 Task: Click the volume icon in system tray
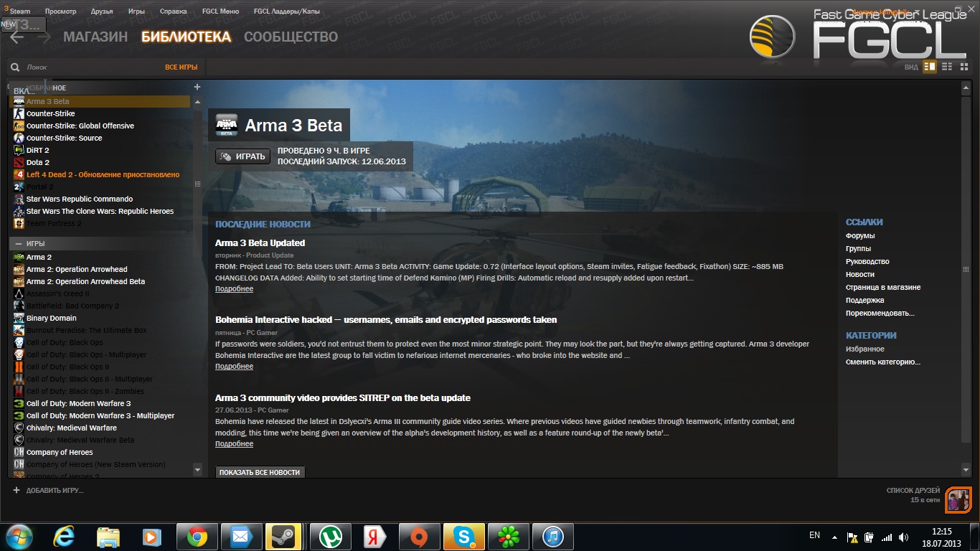(903, 537)
